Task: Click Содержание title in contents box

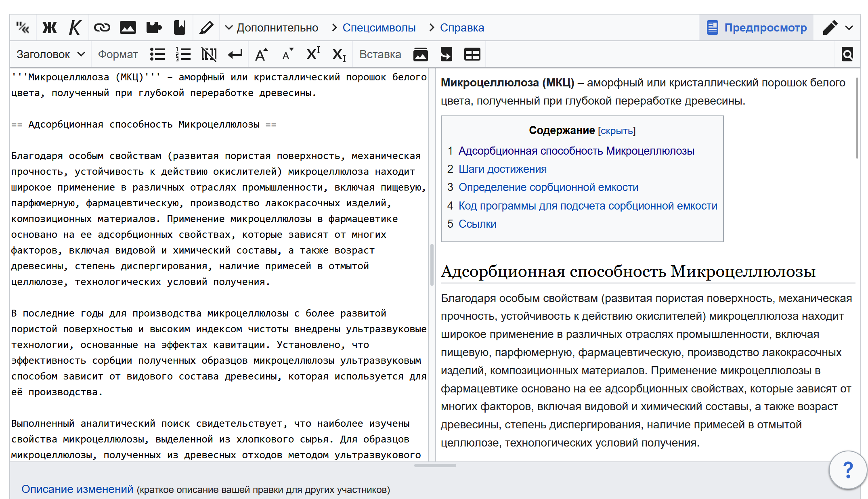Action: 562,130
